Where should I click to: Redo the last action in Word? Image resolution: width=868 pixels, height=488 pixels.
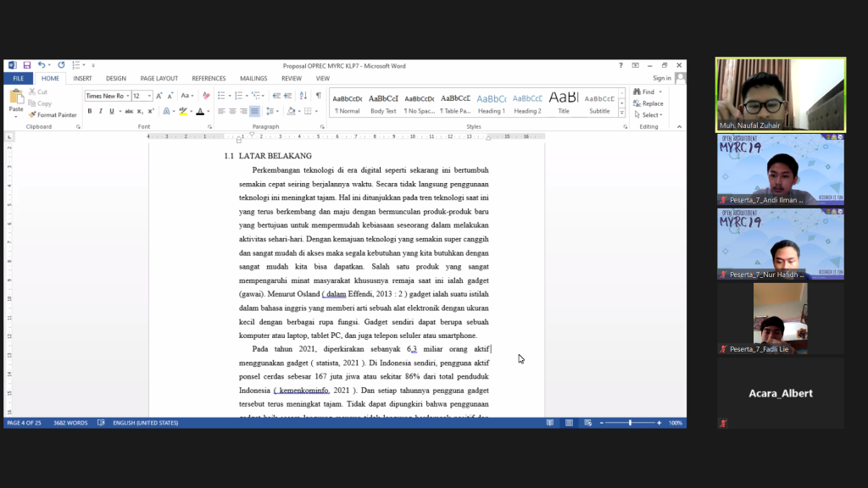61,65
